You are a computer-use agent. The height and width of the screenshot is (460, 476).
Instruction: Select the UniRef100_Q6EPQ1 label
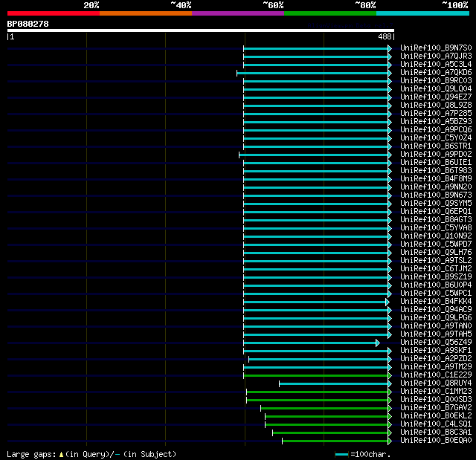click(x=436, y=212)
